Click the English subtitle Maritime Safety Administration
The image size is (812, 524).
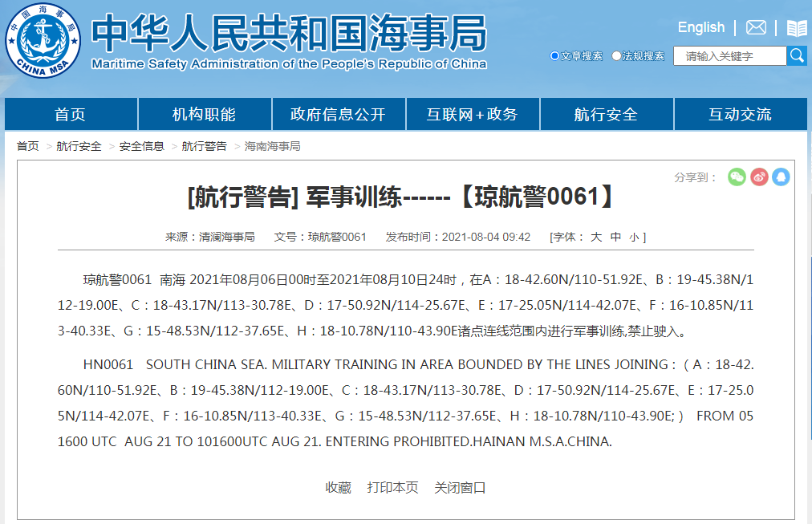289,63
